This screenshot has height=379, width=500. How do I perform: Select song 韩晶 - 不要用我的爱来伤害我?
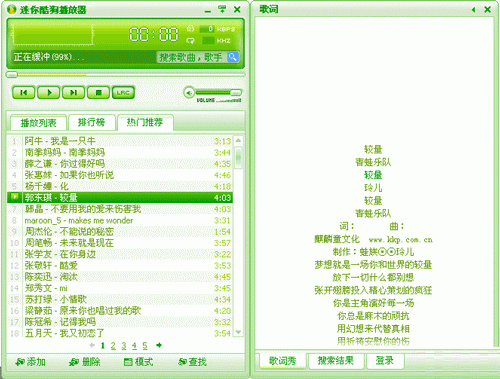click(120, 209)
